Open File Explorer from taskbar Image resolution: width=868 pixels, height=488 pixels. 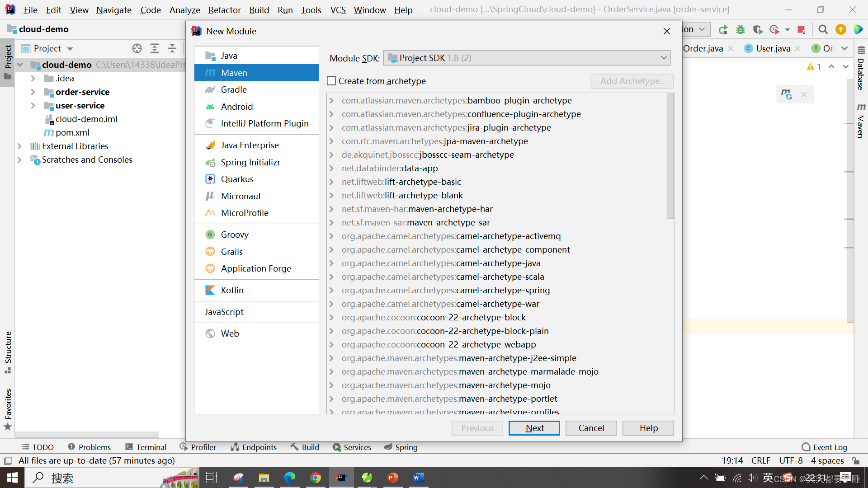(264, 478)
